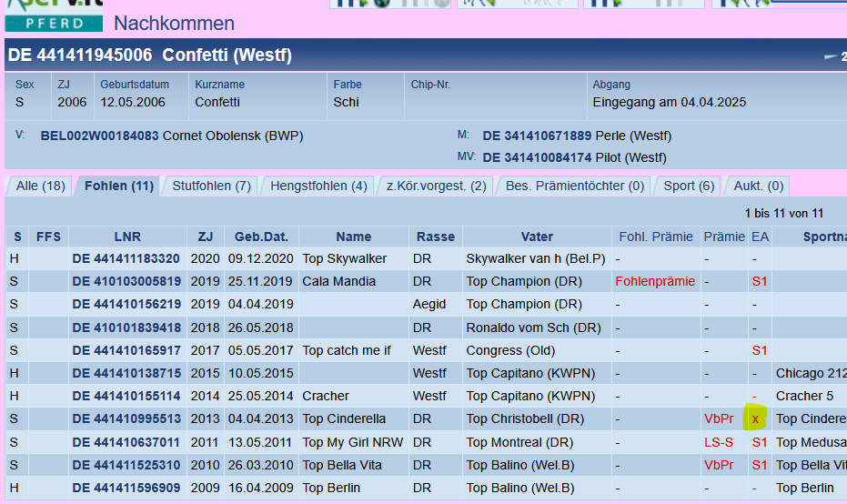Click the yellow-highlighted x in EA column
The image size is (847, 504).
pos(755,418)
